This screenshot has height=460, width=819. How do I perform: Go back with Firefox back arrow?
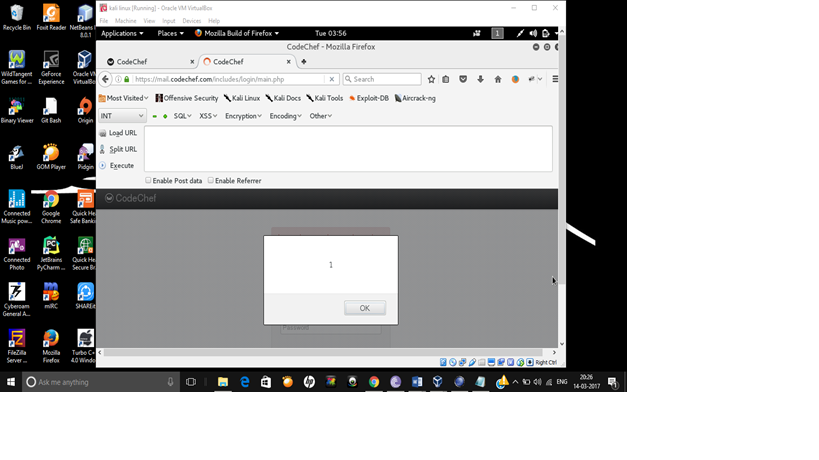[x=106, y=79]
